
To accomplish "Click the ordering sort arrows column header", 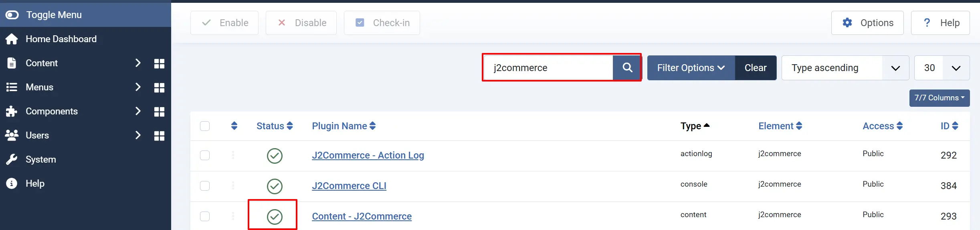I will [x=234, y=126].
